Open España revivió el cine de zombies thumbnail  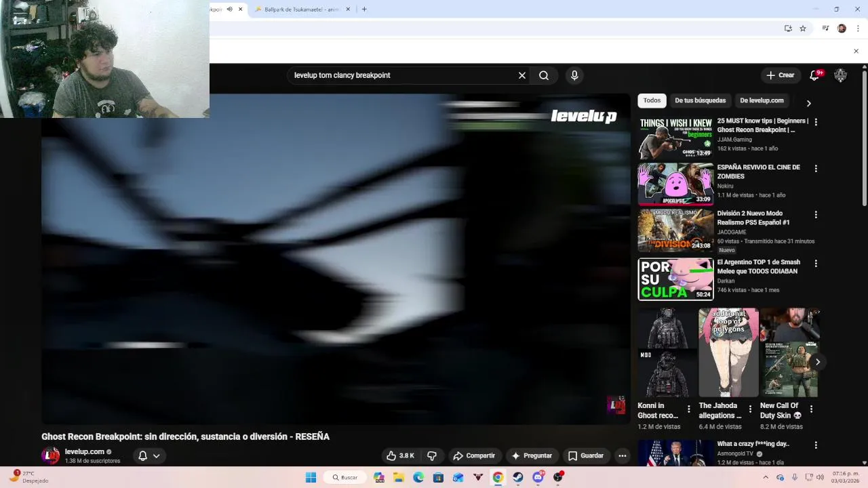675,184
